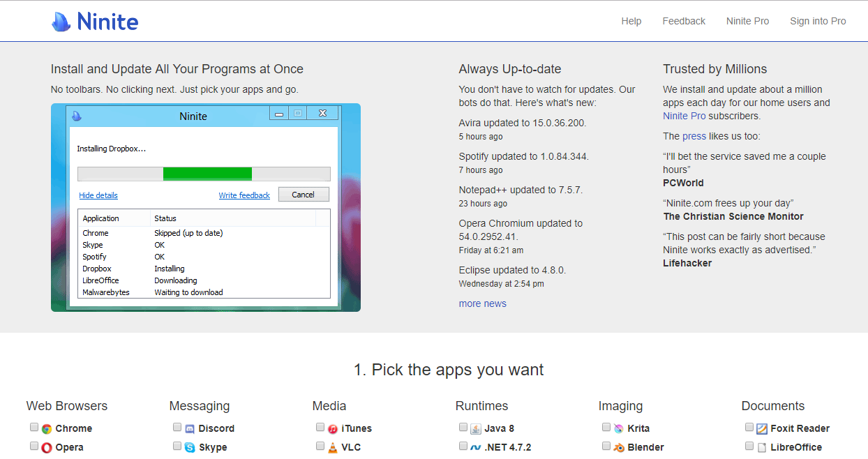Click the Skype app icon

click(190, 448)
